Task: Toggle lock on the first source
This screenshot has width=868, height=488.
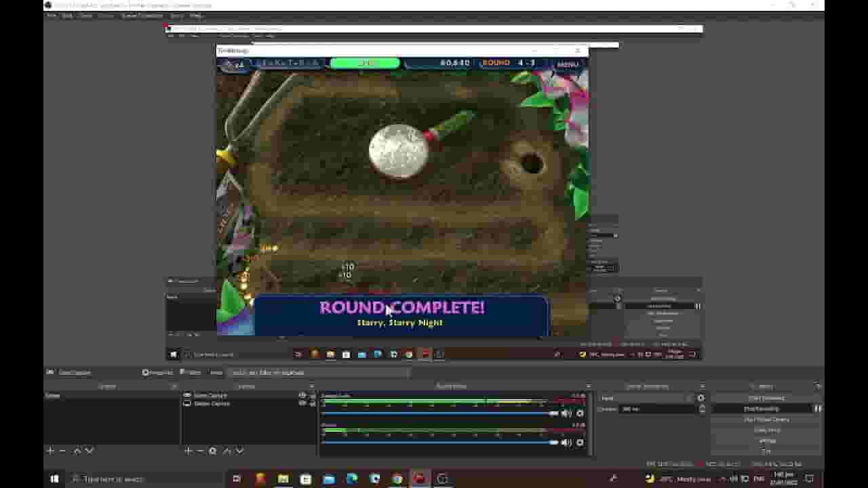Action: [312, 395]
